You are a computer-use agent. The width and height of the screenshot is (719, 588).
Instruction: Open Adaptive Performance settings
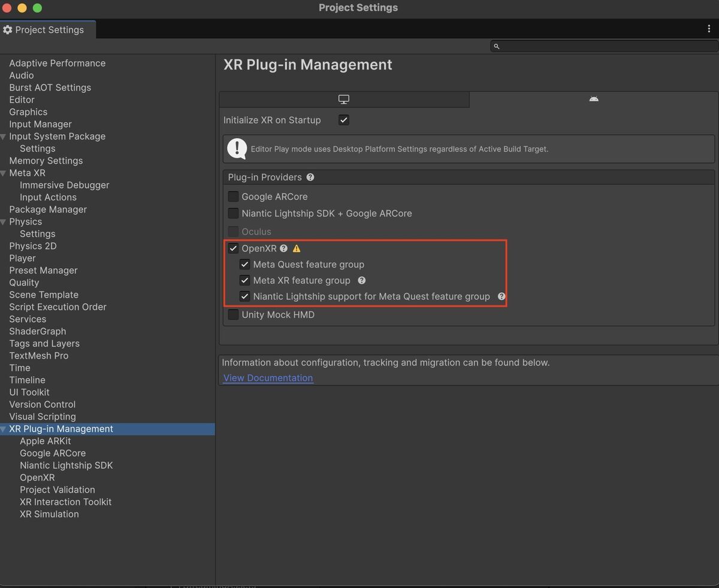58,63
